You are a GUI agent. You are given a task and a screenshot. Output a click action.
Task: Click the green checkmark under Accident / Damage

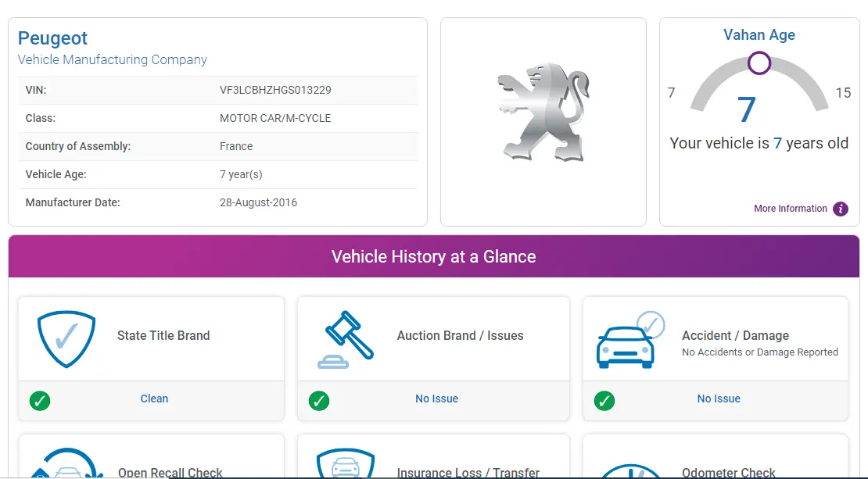pyautogui.click(x=604, y=400)
